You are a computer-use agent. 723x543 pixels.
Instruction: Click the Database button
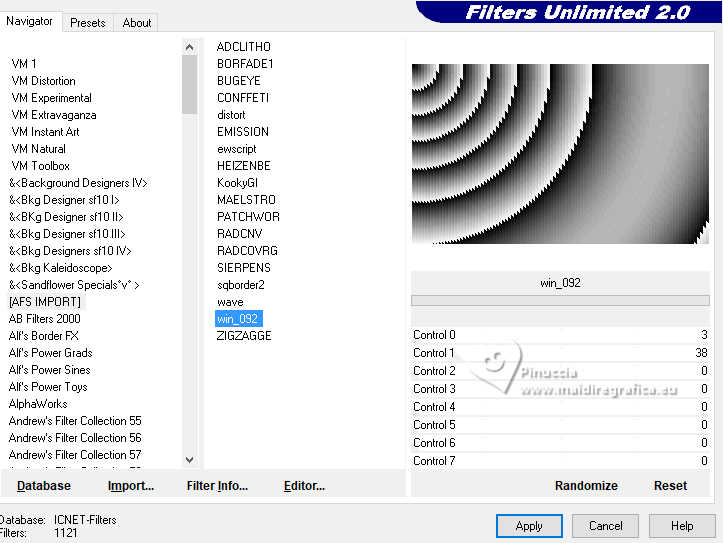tap(44, 486)
